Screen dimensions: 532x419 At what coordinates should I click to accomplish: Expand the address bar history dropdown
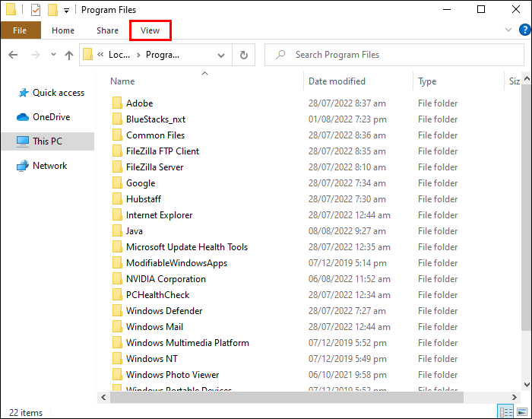(x=221, y=55)
